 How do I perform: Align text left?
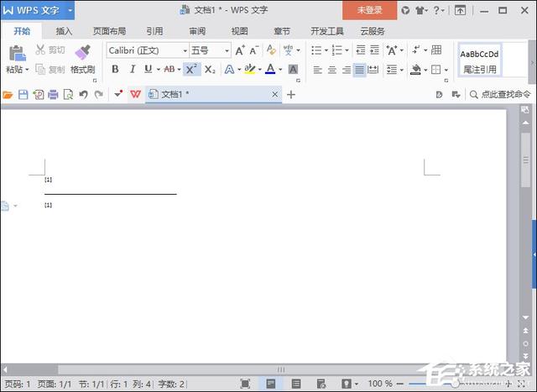click(317, 70)
